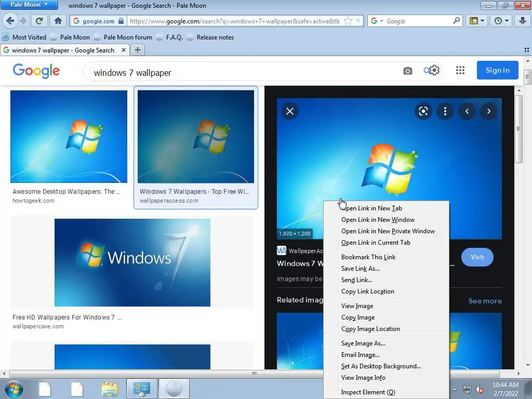Viewport: 532px width, 399px height.
Task: Choose Send Link
Action: (386, 280)
